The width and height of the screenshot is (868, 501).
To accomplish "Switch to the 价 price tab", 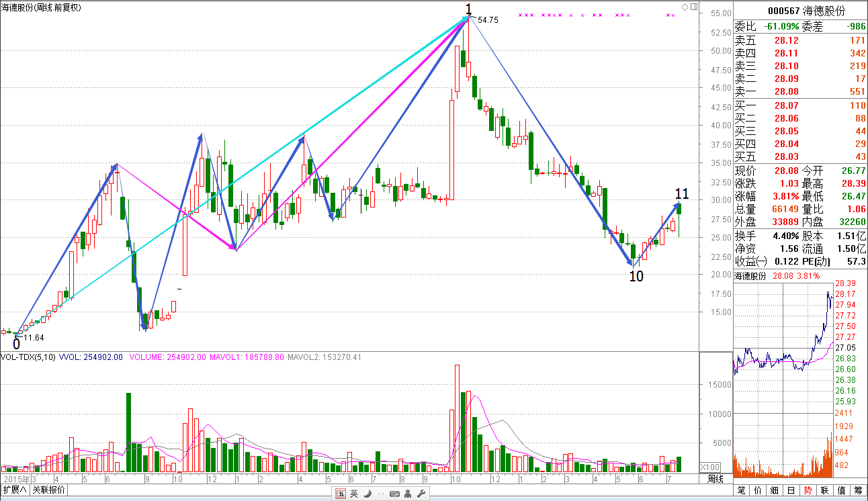I will [x=758, y=490].
